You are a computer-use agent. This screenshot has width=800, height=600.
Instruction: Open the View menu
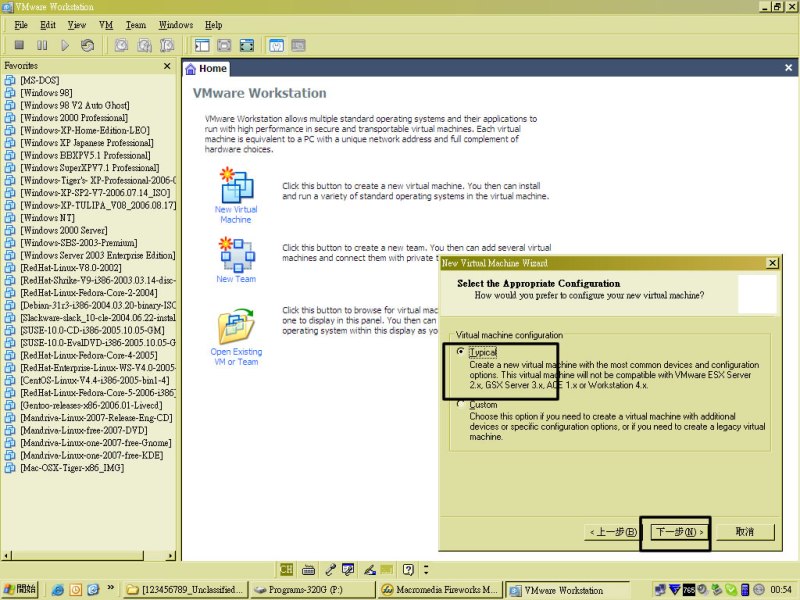[x=77, y=25]
